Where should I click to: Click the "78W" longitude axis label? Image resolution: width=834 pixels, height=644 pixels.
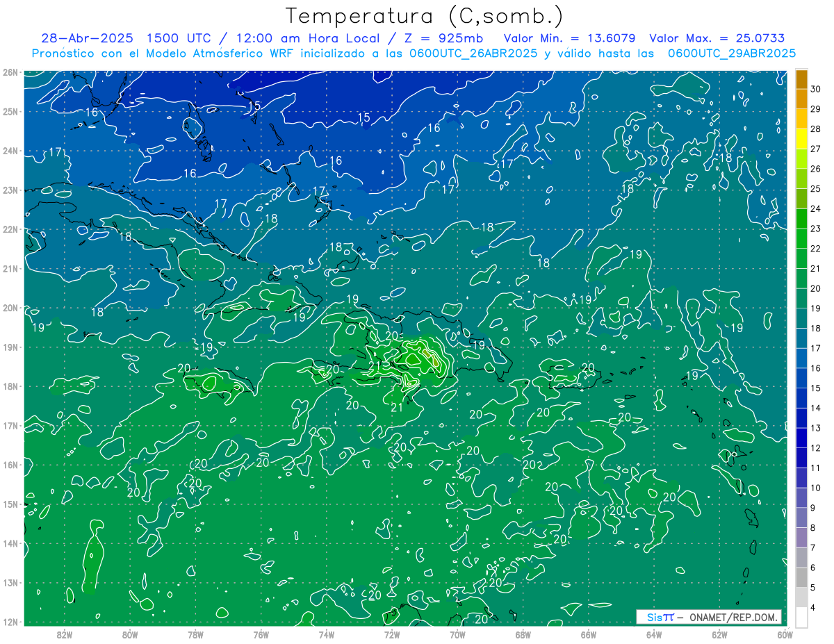pyautogui.click(x=195, y=634)
